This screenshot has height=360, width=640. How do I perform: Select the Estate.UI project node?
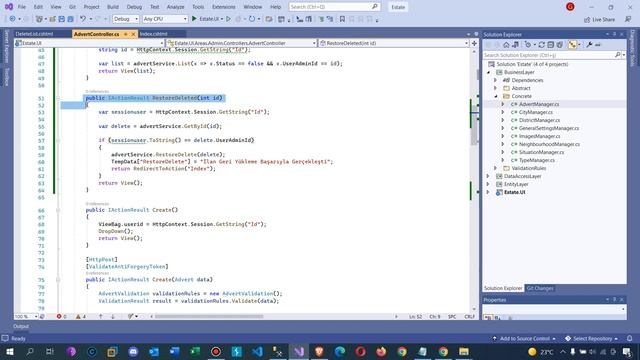pos(514,192)
